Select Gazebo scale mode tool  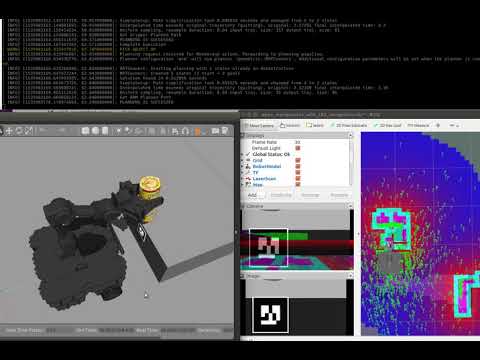tap(29, 131)
